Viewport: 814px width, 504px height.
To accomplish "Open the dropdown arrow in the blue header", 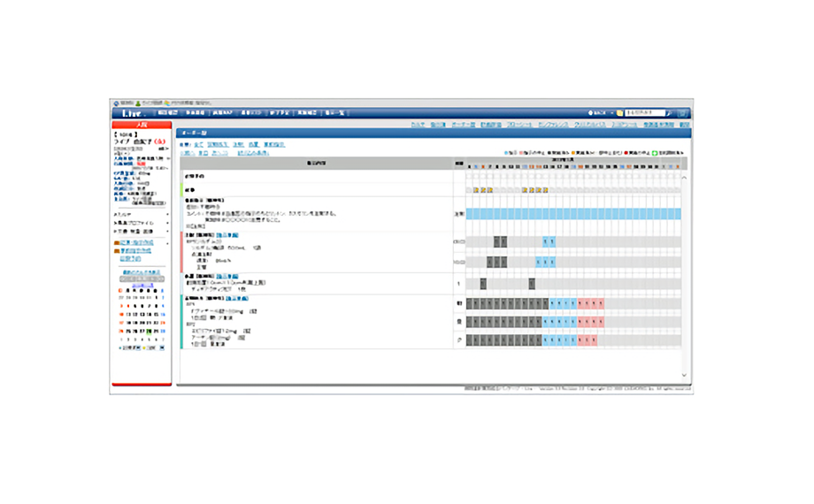I will (x=611, y=113).
